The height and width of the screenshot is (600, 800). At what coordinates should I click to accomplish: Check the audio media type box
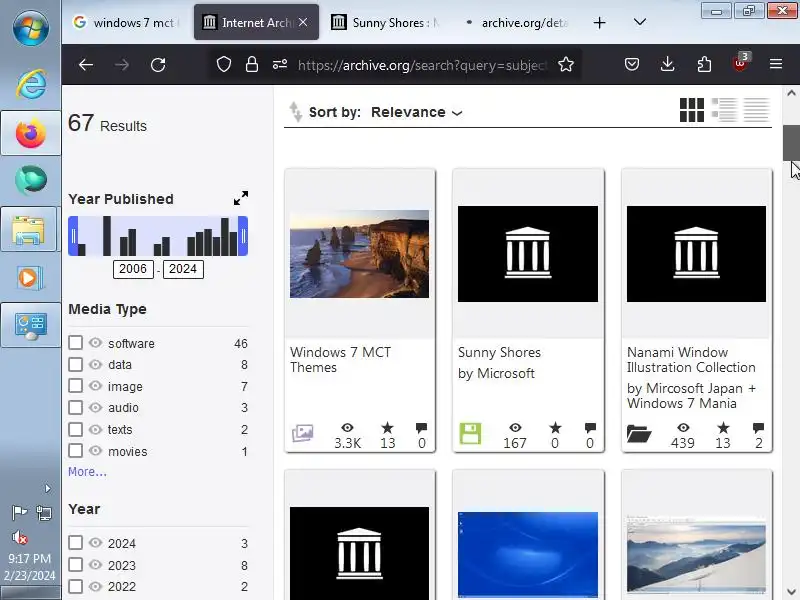[x=76, y=407]
